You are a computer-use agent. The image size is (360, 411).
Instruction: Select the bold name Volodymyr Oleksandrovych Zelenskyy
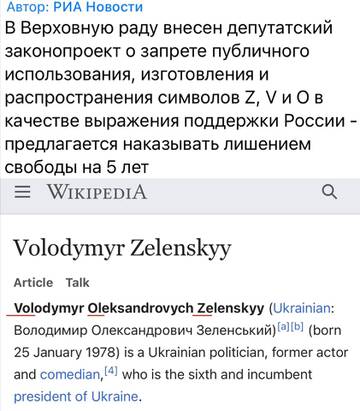tap(139, 308)
